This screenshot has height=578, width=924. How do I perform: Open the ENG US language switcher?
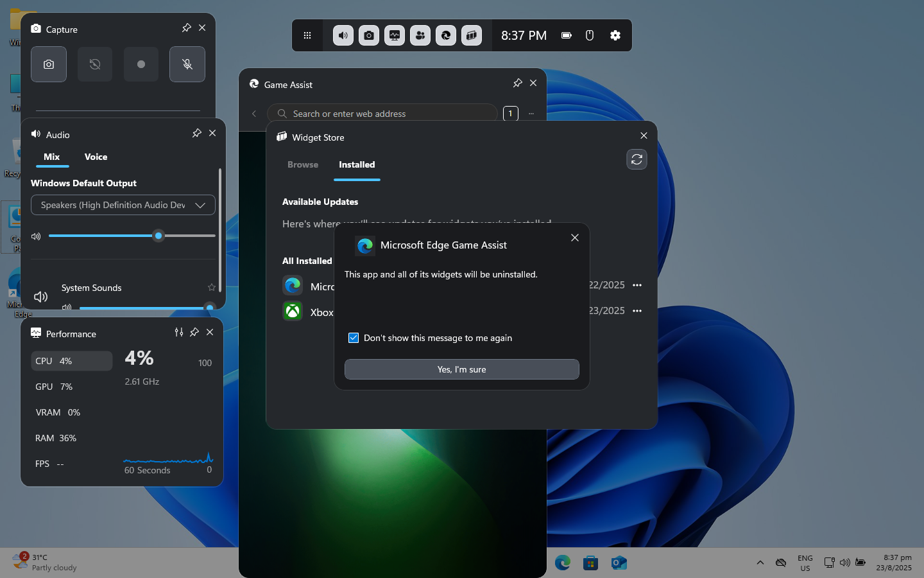(x=805, y=563)
